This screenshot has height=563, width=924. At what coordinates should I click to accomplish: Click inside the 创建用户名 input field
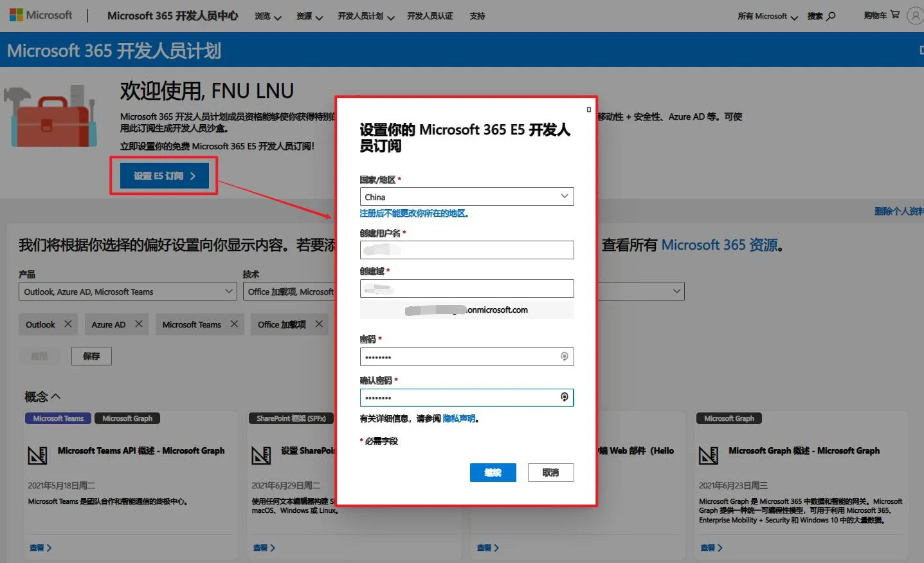(466, 250)
